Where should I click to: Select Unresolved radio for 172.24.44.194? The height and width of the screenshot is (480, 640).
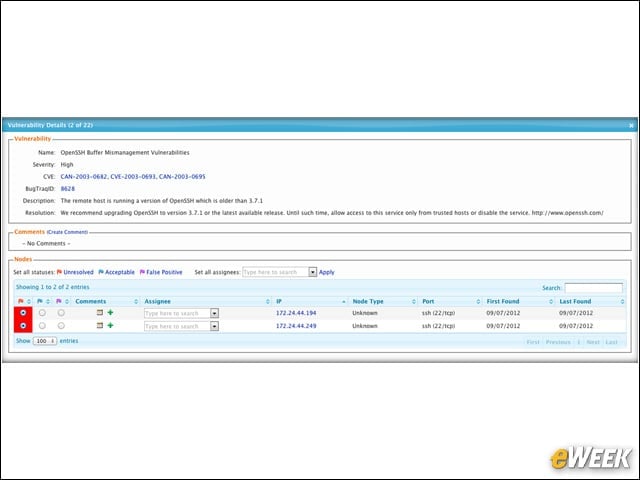(x=23, y=313)
